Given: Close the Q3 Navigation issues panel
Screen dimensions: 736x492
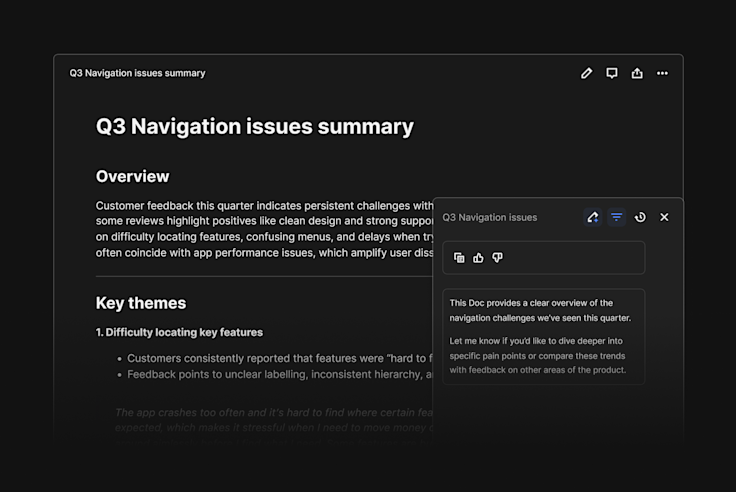Looking at the screenshot, I should tap(664, 217).
